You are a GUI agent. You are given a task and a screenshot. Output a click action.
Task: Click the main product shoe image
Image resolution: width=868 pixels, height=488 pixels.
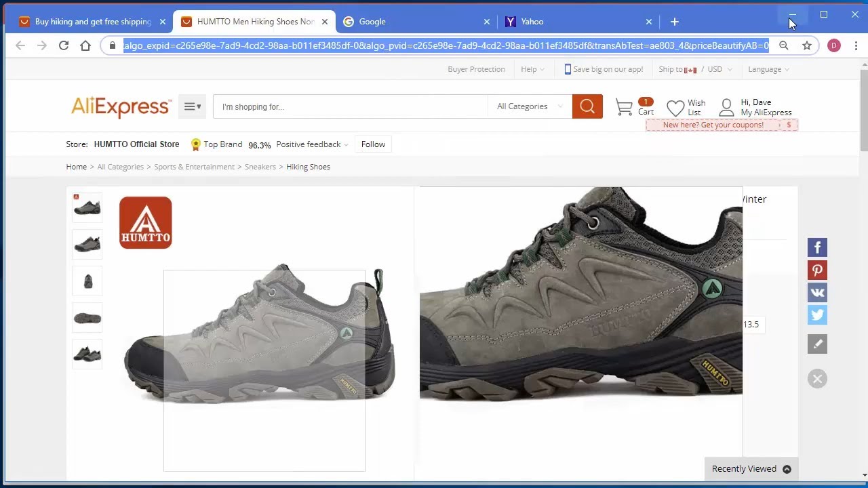click(x=260, y=332)
